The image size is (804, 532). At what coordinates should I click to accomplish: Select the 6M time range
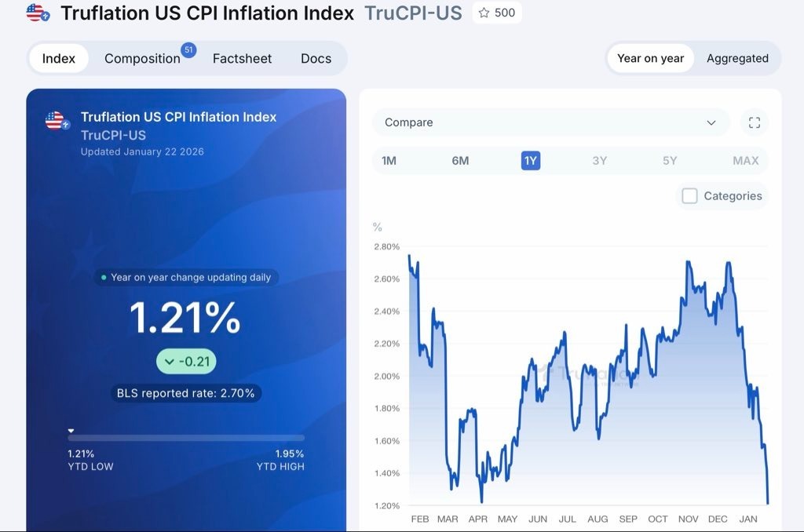pos(460,161)
